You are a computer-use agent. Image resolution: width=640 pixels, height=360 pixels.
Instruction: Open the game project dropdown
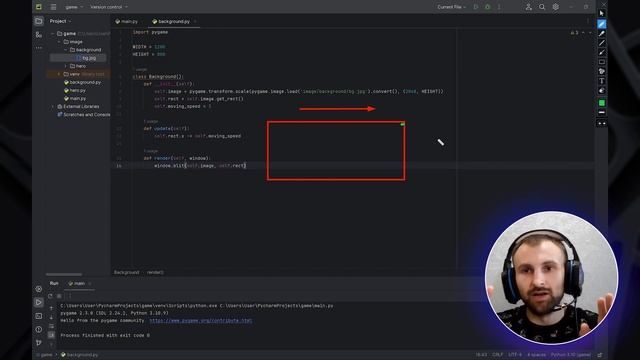coord(74,7)
